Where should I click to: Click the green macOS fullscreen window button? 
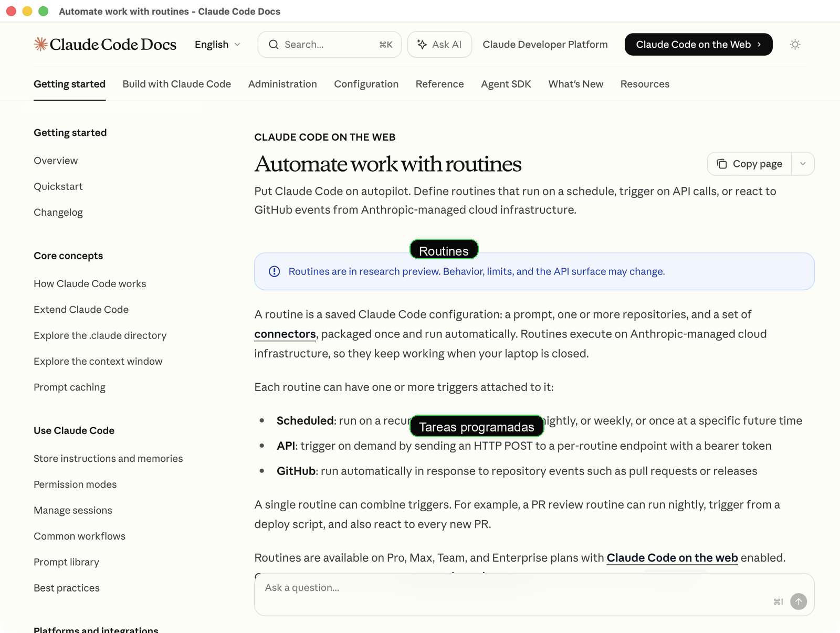(x=44, y=11)
